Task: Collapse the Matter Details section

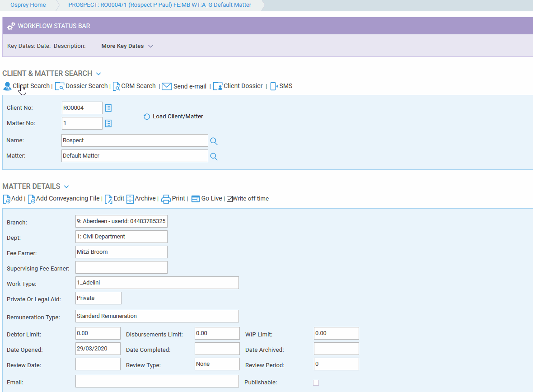Action: (67, 187)
